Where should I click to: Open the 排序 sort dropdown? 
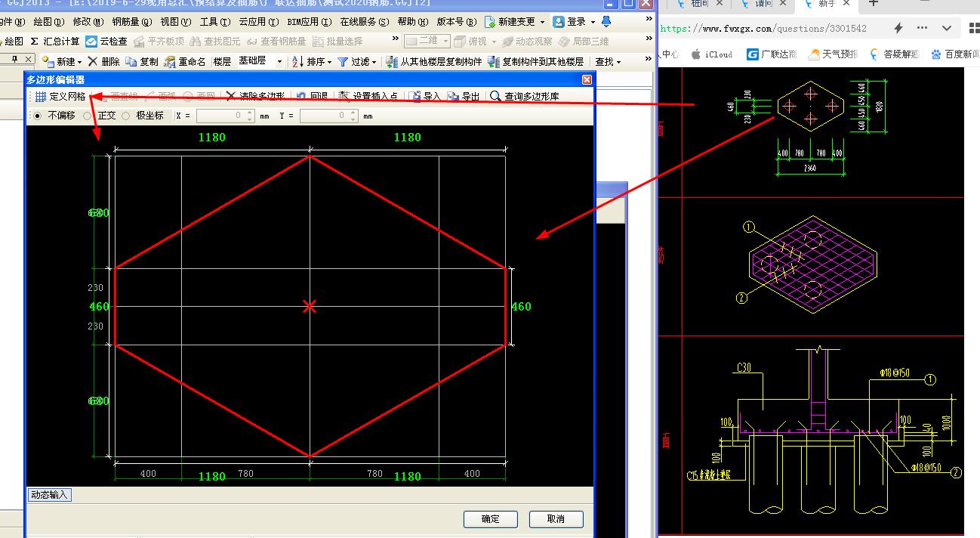coord(313,61)
